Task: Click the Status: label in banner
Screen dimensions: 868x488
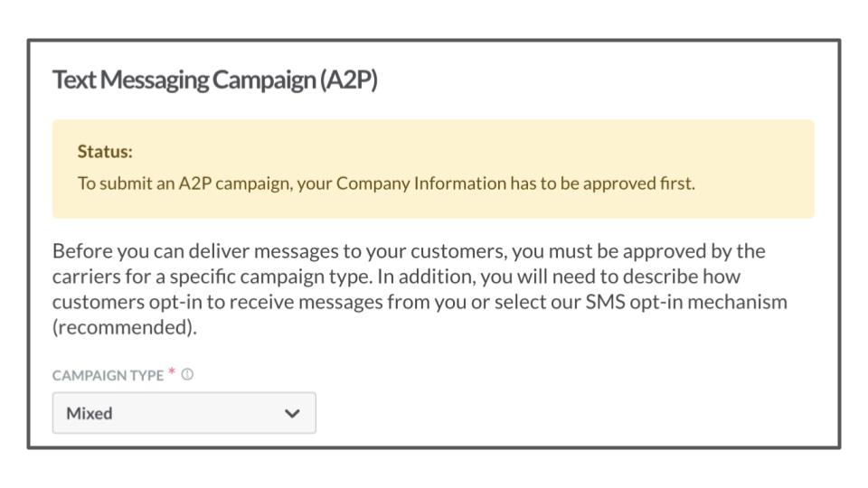Action: pyautogui.click(x=105, y=151)
